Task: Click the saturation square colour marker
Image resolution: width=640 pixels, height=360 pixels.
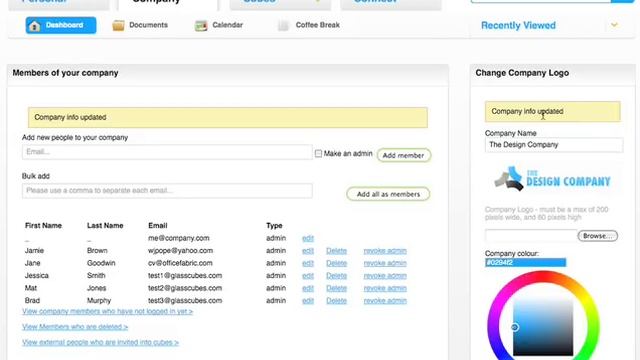Action: point(515,327)
